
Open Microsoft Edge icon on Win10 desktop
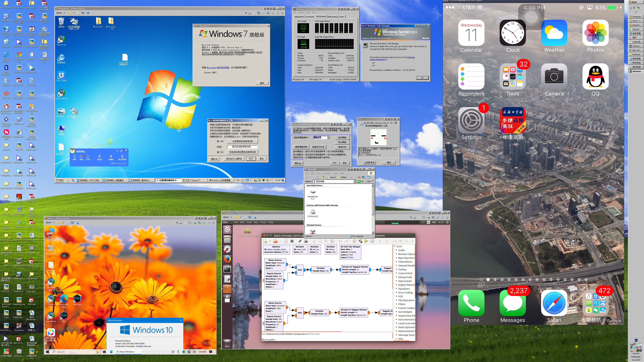pos(64,299)
